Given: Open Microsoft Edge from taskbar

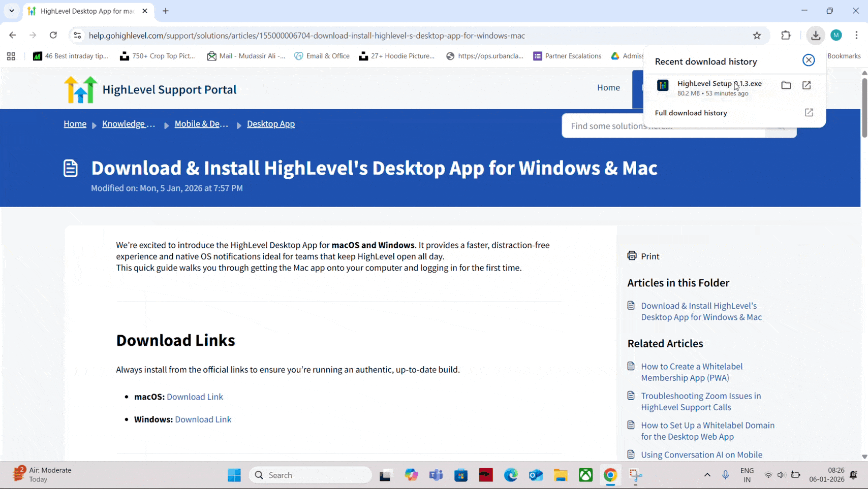Looking at the screenshot, I should click(x=511, y=475).
